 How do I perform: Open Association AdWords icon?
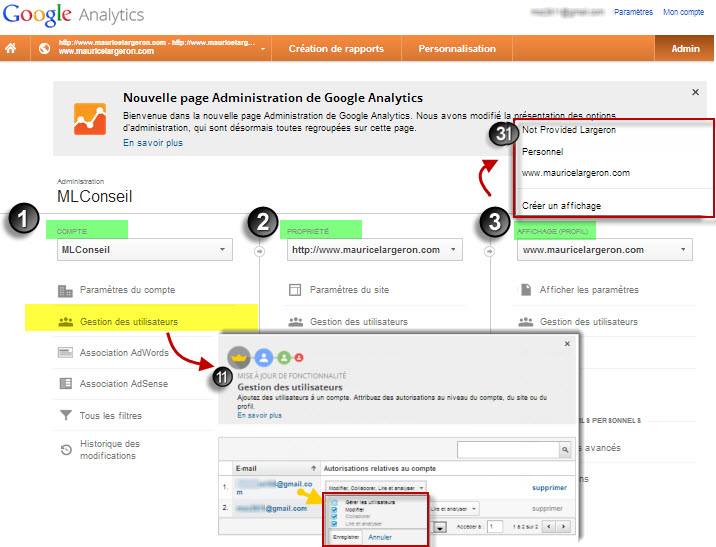65,352
